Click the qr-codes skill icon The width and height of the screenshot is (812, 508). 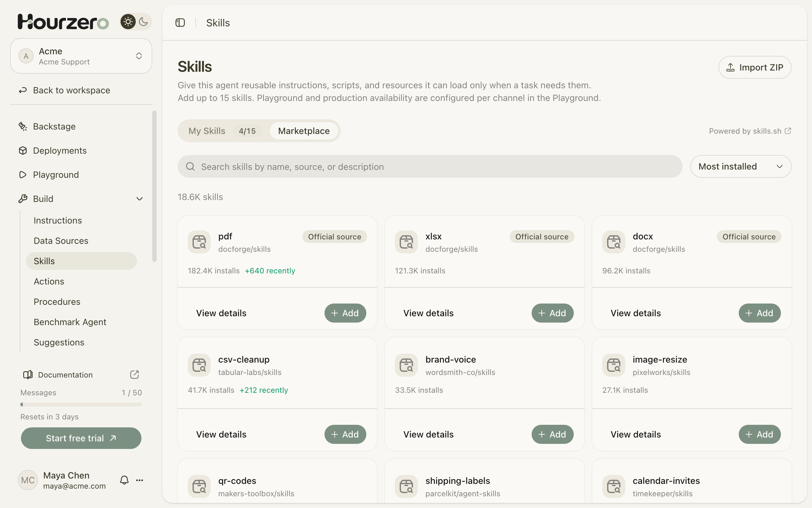pyautogui.click(x=199, y=486)
